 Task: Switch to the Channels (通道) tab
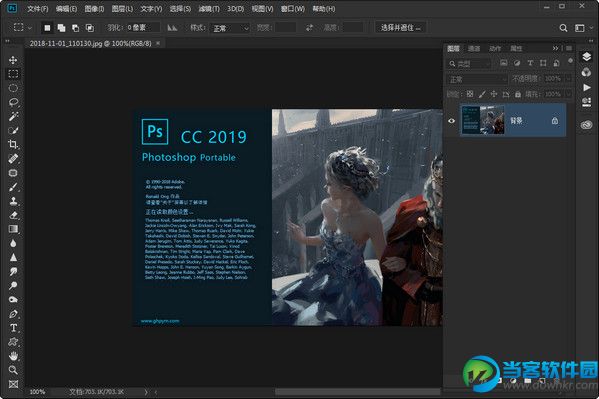[x=474, y=48]
